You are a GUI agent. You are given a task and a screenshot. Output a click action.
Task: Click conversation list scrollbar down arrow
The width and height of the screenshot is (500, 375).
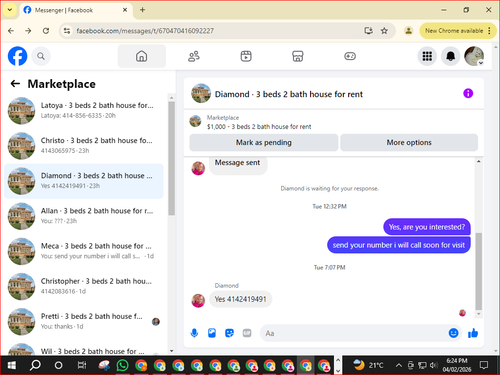coord(172,351)
